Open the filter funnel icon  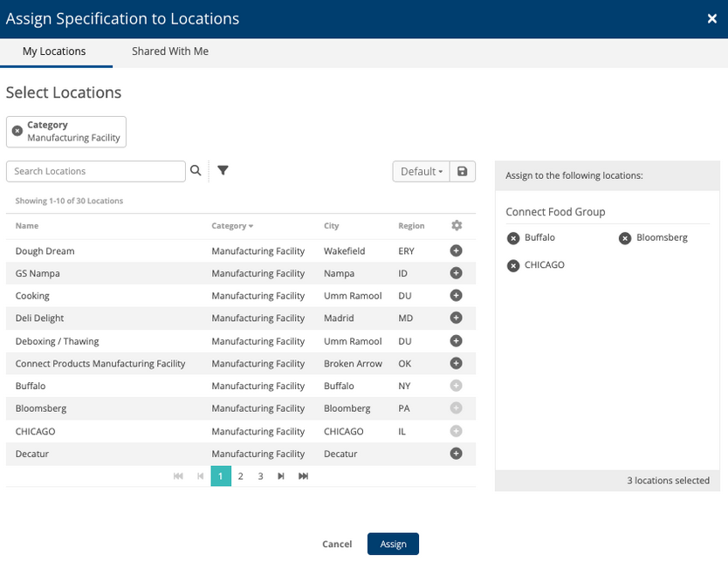[223, 171]
